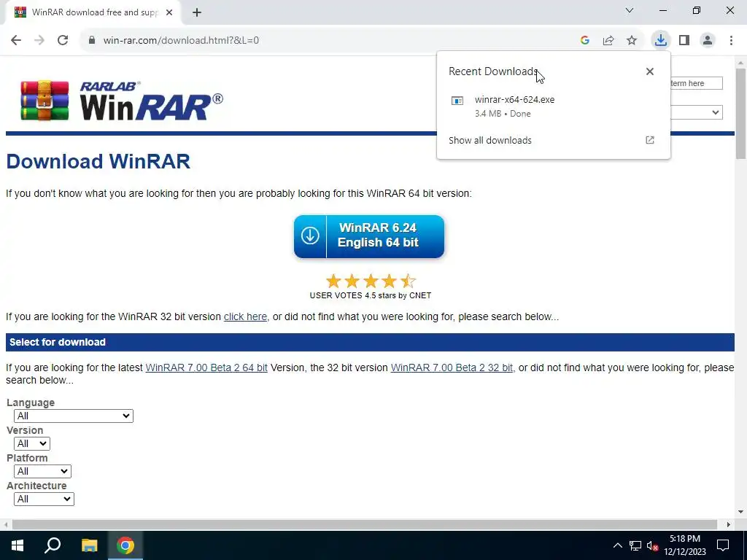Reload the WinRAR download page
747x560 pixels.
click(63, 40)
